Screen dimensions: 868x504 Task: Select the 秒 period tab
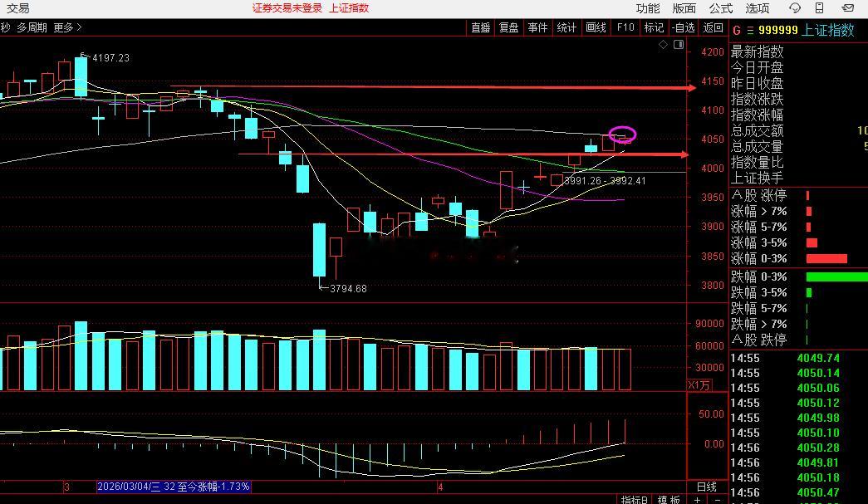click(6, 27)
